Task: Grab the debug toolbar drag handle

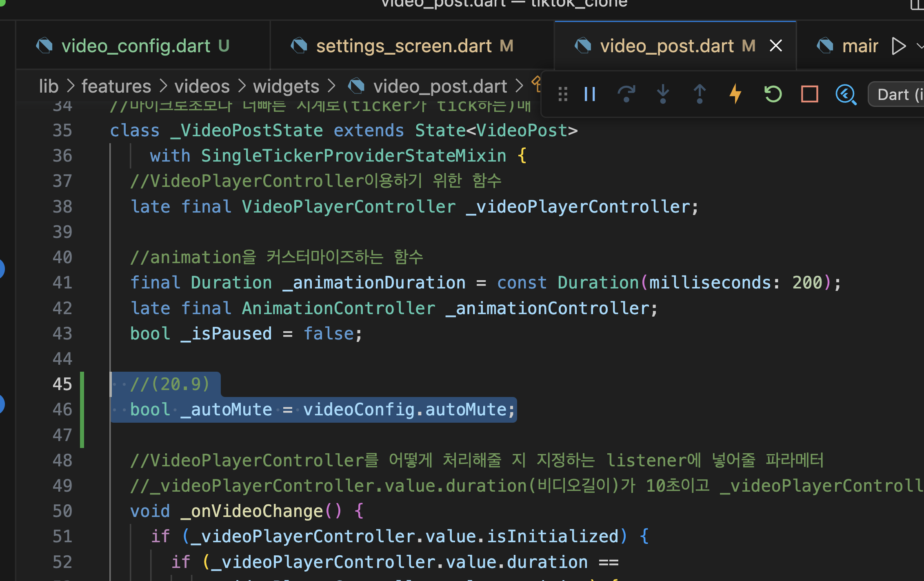Action: [x=563, y=94]
